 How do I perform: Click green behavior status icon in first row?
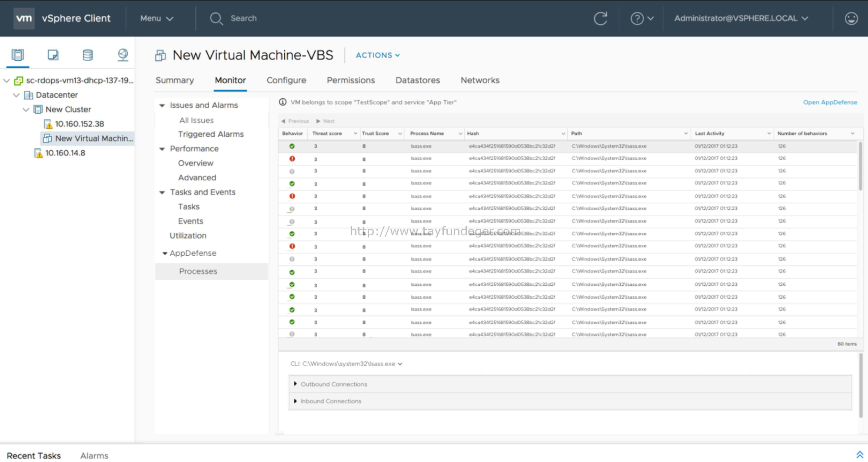(x=292, y=146)
